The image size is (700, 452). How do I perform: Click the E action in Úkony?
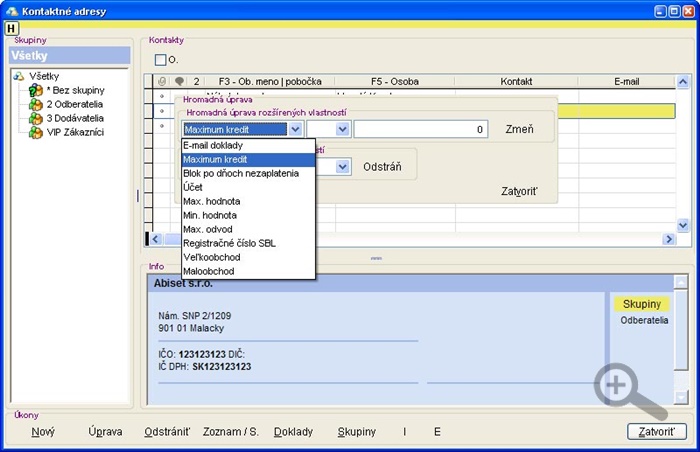click(x=438, y=432)
